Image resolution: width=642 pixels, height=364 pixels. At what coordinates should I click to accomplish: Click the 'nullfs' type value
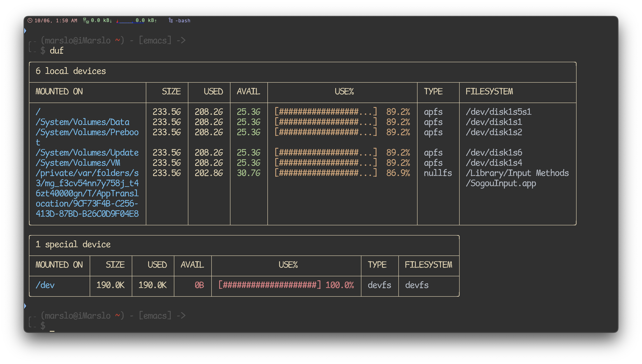[x=438, y=173]
